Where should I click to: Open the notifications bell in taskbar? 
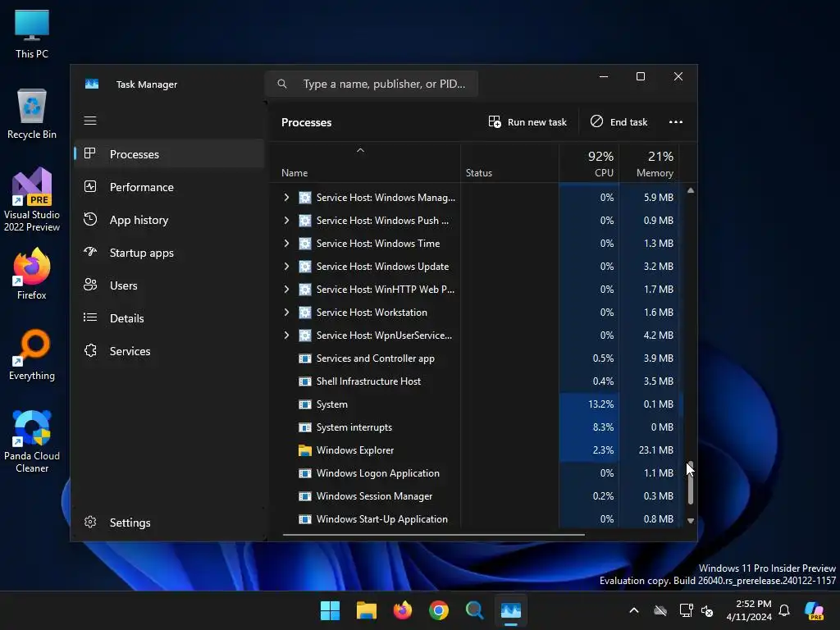point(784,610)
